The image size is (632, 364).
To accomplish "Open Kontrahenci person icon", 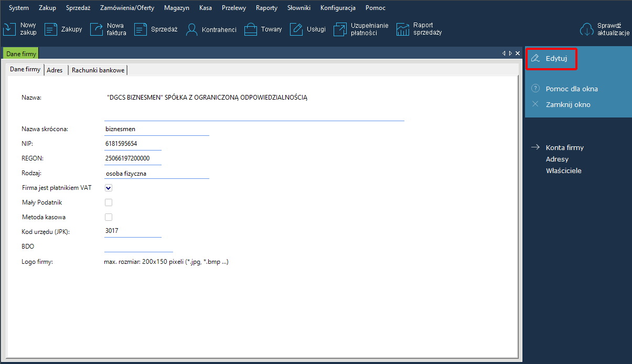I will [x=191, y=29].
